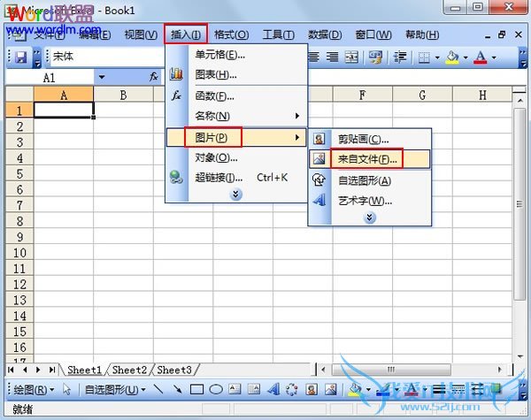This screenshot has width=531, height=420.
Task: Open the 帮助(H) menu
Action: (422, 34)
